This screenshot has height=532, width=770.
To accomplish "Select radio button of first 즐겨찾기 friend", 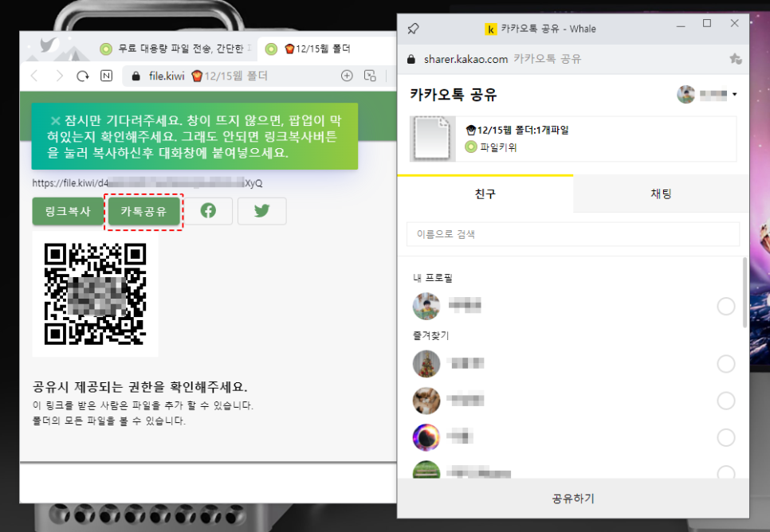I will [726, 364].
